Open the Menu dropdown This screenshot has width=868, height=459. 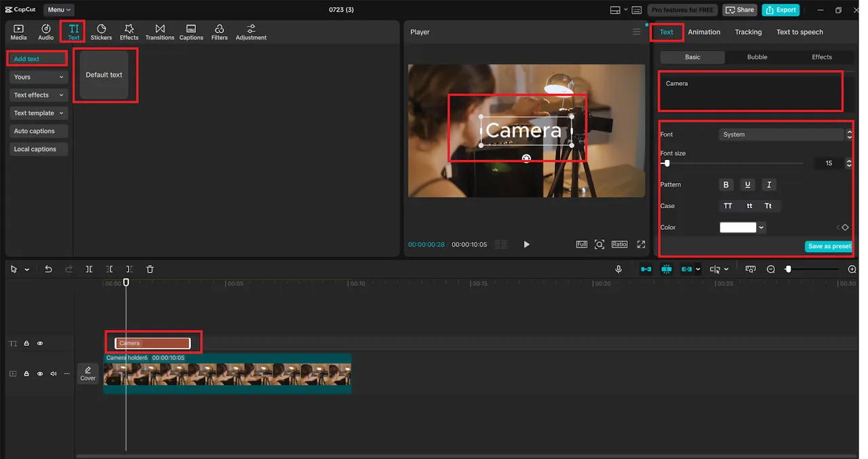pyautogui.click(x=59, y=9)
